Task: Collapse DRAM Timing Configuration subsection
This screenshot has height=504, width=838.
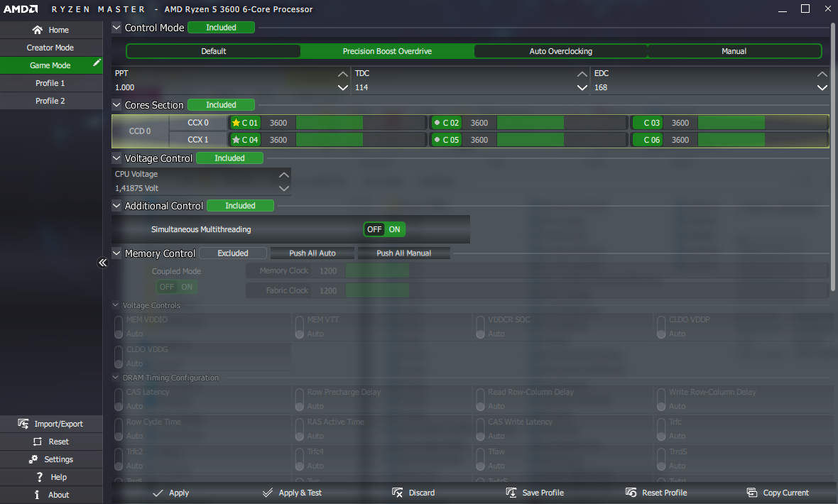Action: click(116, 378)
